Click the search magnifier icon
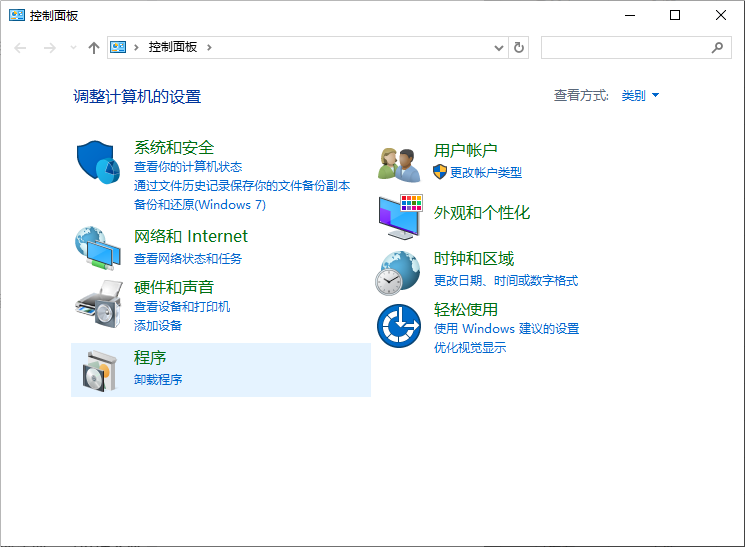Screen dimensions: 745x547 point(717,47)
